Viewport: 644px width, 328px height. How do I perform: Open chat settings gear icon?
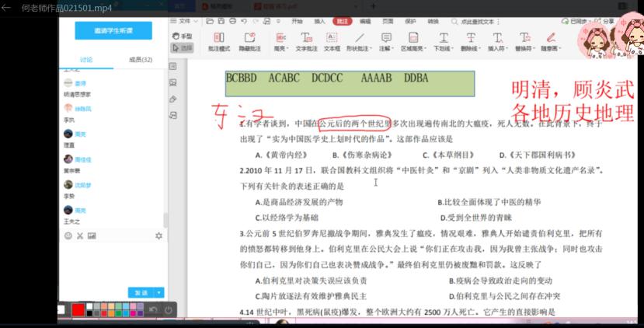[158, 236]
